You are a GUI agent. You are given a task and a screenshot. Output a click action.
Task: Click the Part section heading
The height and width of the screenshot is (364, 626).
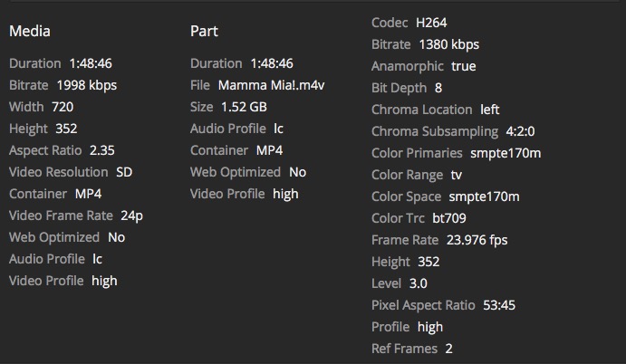(x=204, y=32)
